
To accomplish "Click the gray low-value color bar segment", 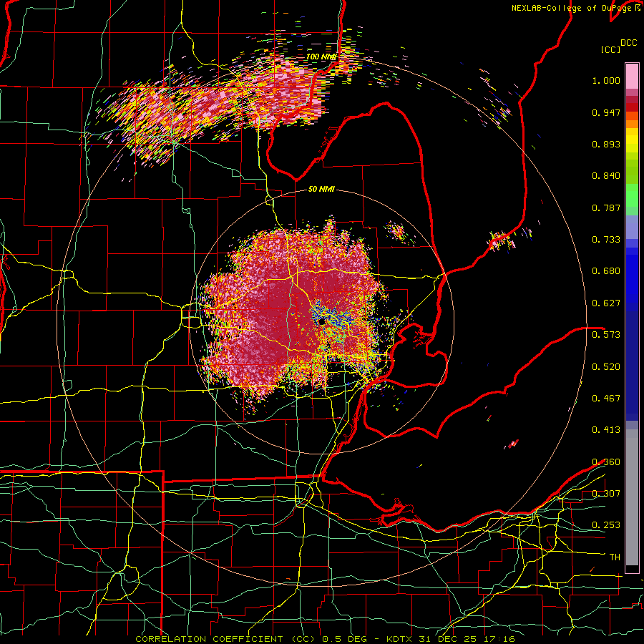I will (x=632, y=497).
